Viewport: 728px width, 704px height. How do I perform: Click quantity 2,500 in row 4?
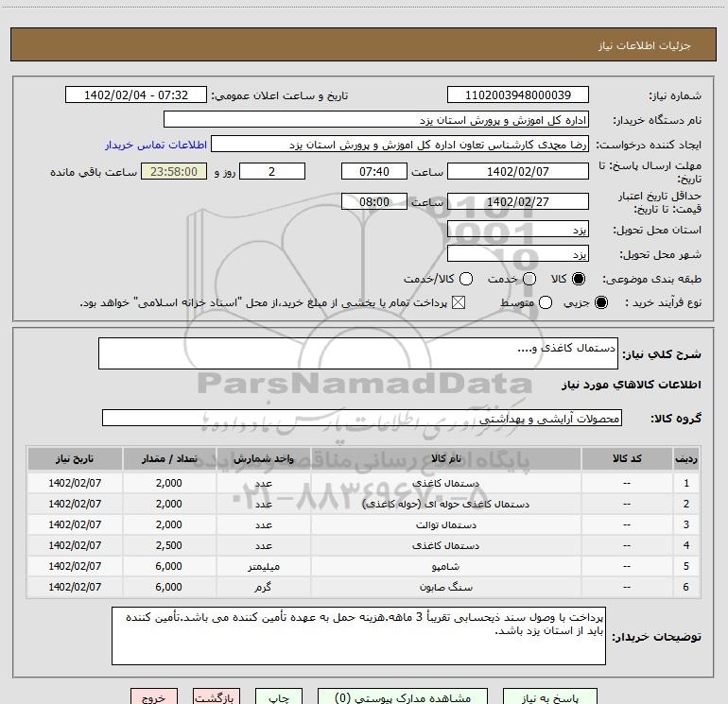click(169, 545)
